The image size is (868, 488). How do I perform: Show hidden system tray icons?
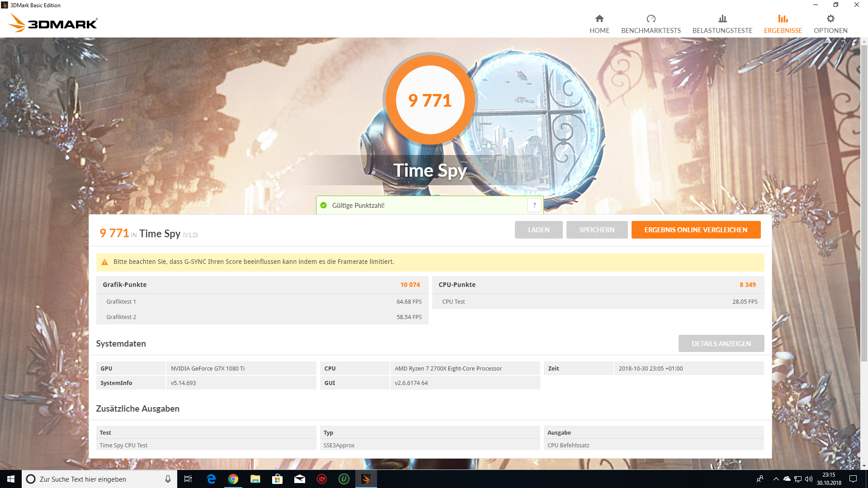[x=776, y=479]
